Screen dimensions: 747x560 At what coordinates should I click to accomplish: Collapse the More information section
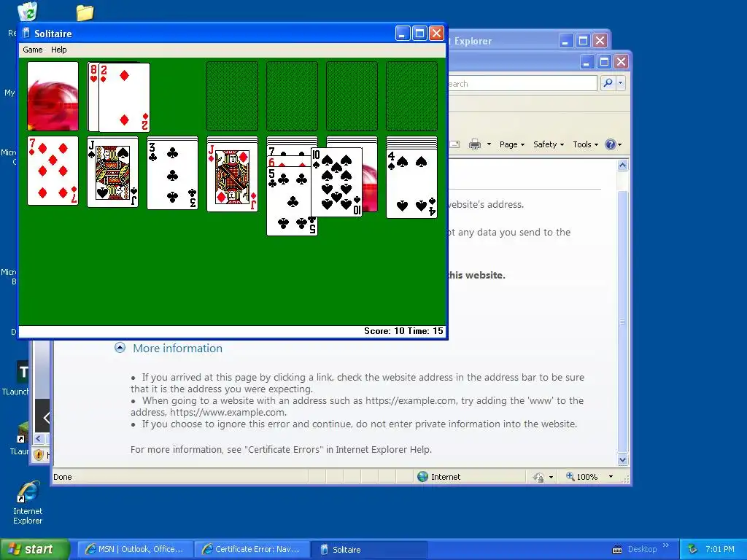coord(120,348)
